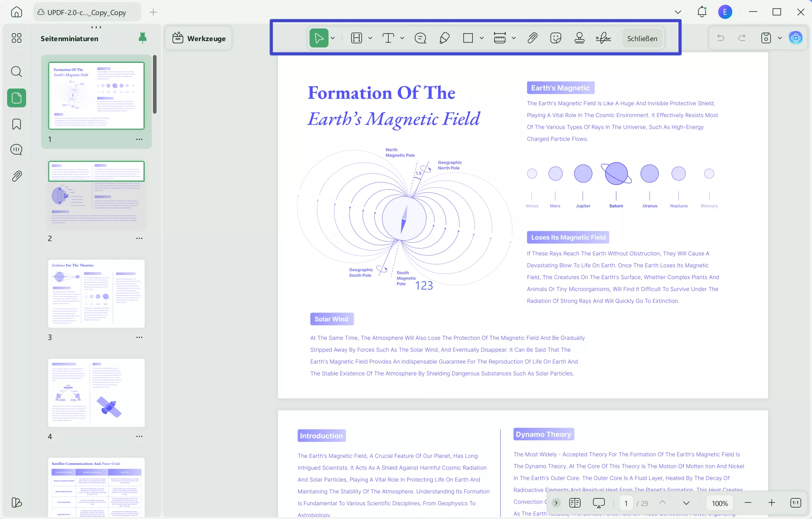Viewport: 812px width, 519px height.
Task: Click the save icon
Action: click(x=766, y=38)
